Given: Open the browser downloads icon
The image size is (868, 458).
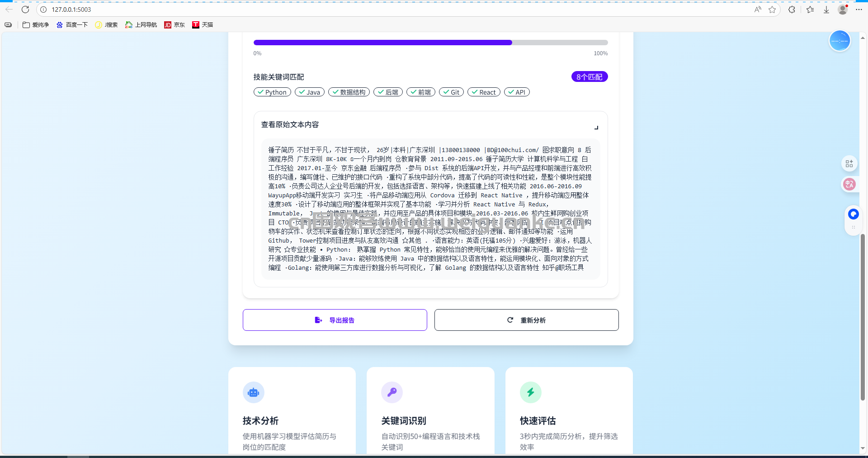Looking at the screenshot, I should click(x=826, y=10).
